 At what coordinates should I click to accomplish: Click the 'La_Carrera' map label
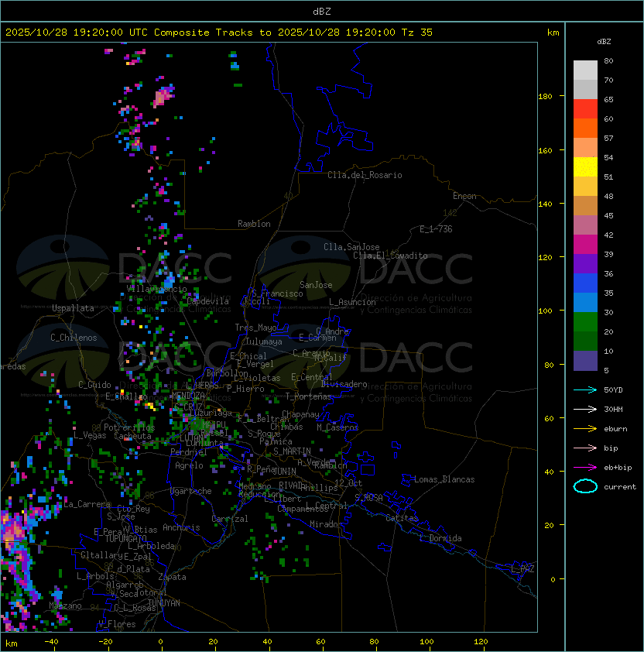click(x=87, y=504)
